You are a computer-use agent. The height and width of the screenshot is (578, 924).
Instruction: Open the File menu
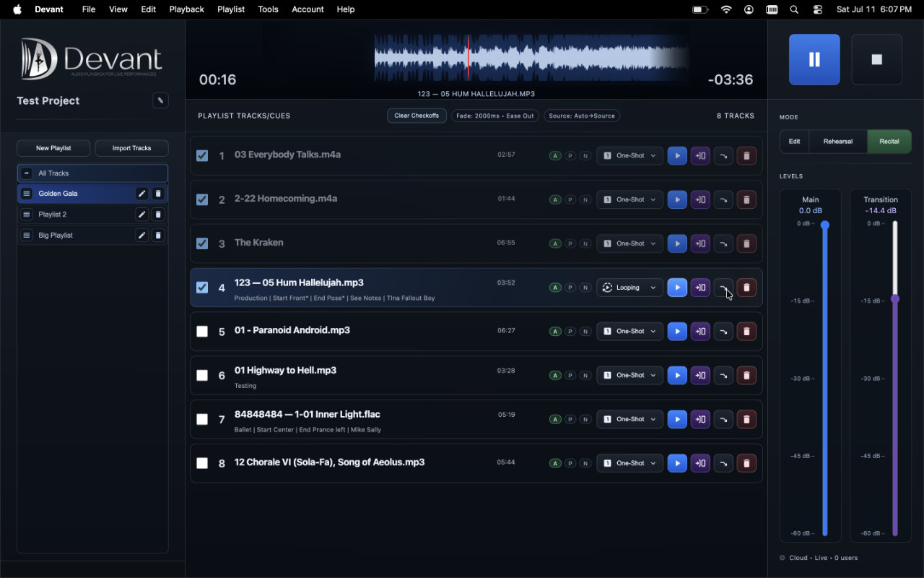coord(89,9)
